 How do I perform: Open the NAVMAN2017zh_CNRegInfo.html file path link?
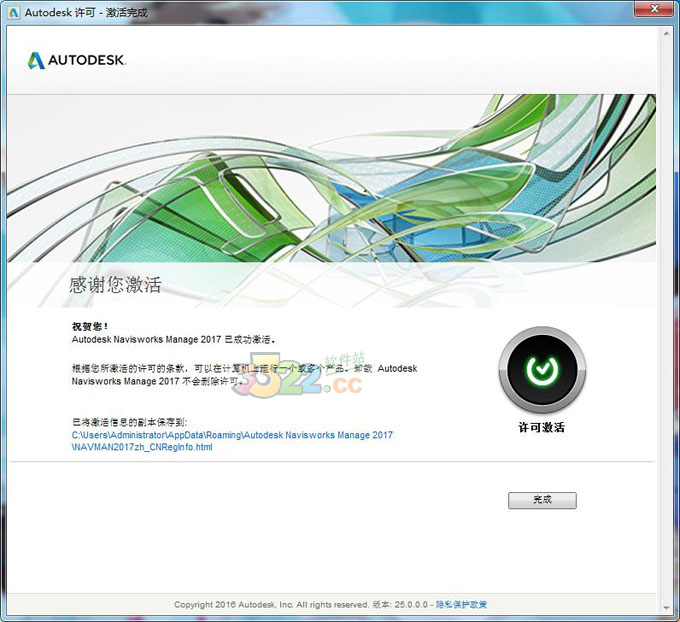coord(232,441)
